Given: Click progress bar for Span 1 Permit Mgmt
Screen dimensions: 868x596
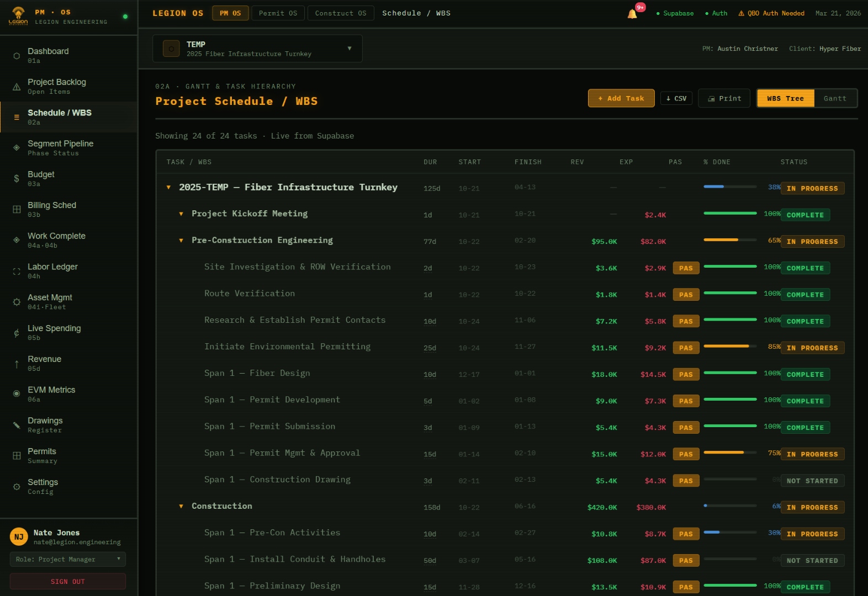Looking at the screenshot, I should coord(730,452).
